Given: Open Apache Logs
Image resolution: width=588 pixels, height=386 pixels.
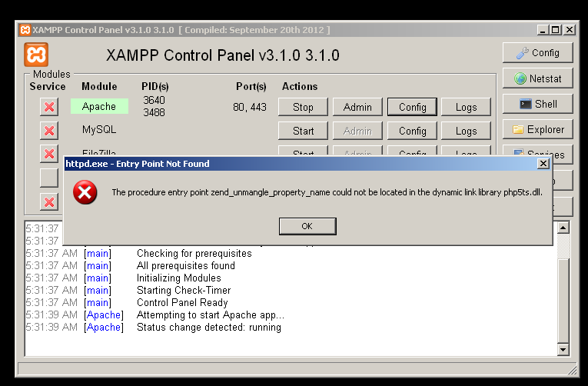Looking at the screenshot, I should [x=466, y=107].
